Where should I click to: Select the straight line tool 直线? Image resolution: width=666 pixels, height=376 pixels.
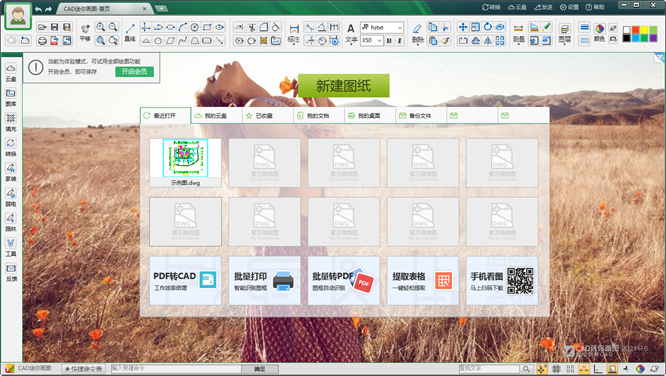click(130, 33)
